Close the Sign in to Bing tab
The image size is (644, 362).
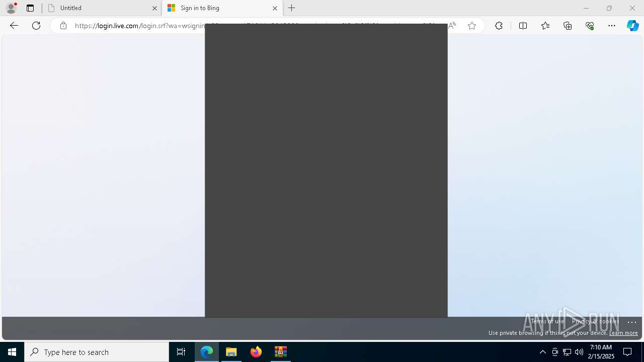(x=275, y=8)
